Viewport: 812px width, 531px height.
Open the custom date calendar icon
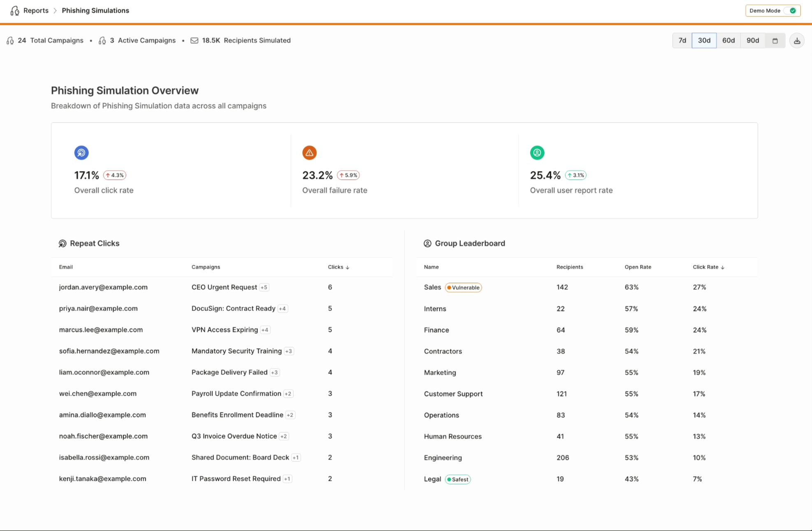[775, 41]
